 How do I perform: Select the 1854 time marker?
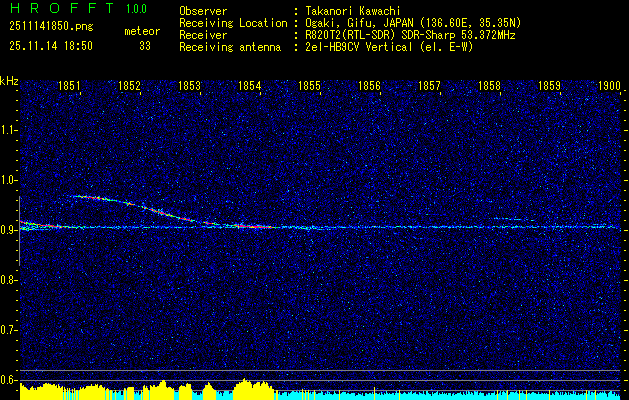(x=250, y=87)
